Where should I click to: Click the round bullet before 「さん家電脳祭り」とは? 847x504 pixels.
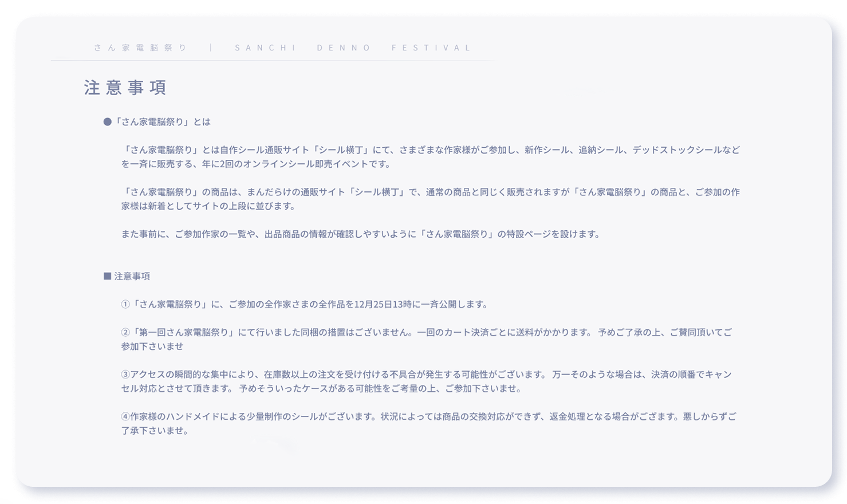point(107,122)
